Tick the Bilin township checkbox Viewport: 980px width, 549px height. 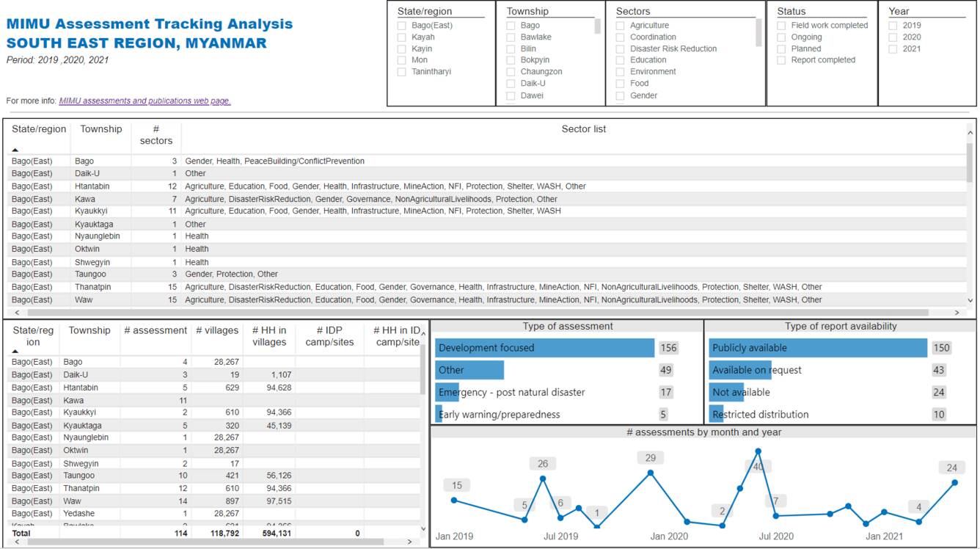tap(511, 49)
